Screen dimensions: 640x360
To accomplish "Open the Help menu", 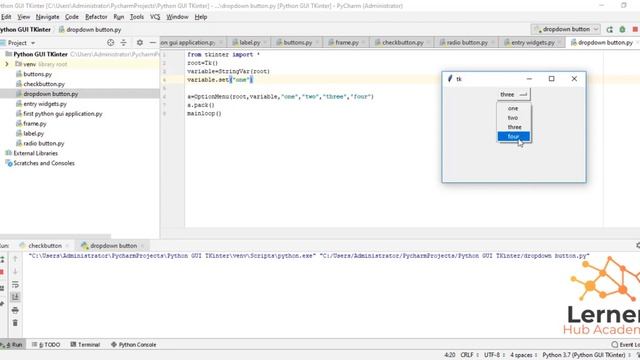I will point(201,17).
